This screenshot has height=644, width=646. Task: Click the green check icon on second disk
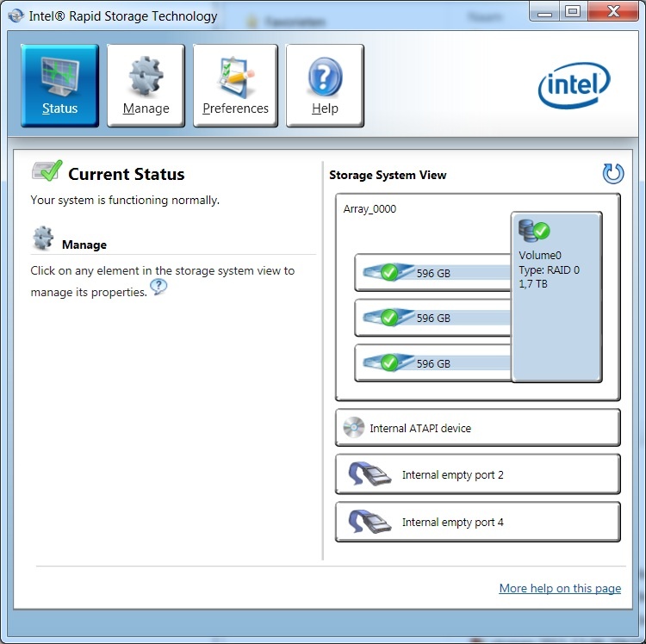(389, 318)
